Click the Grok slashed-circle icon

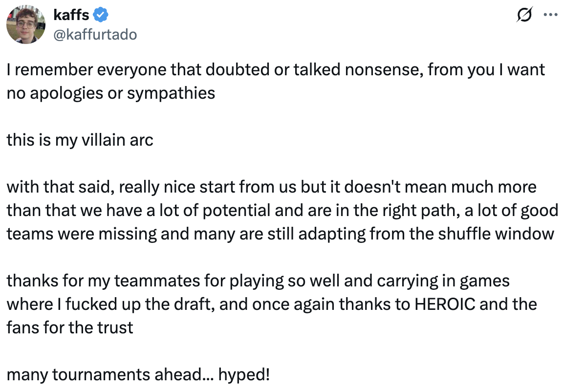[526, 15]
